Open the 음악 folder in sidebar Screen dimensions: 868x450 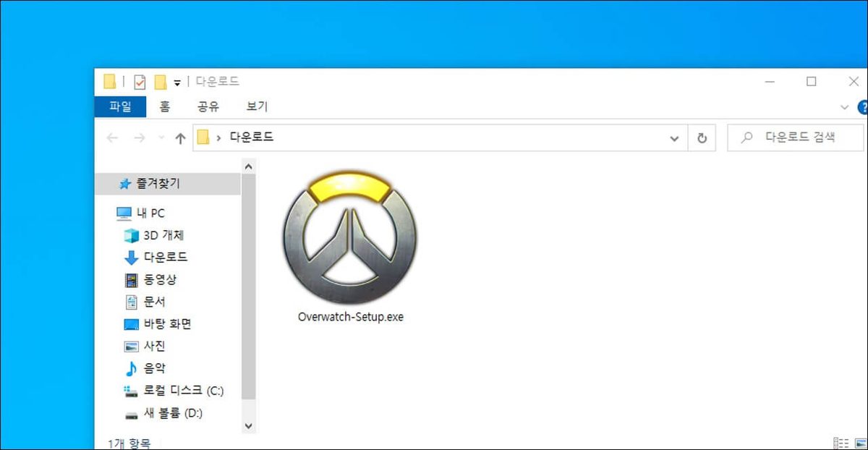pos(145,369)
